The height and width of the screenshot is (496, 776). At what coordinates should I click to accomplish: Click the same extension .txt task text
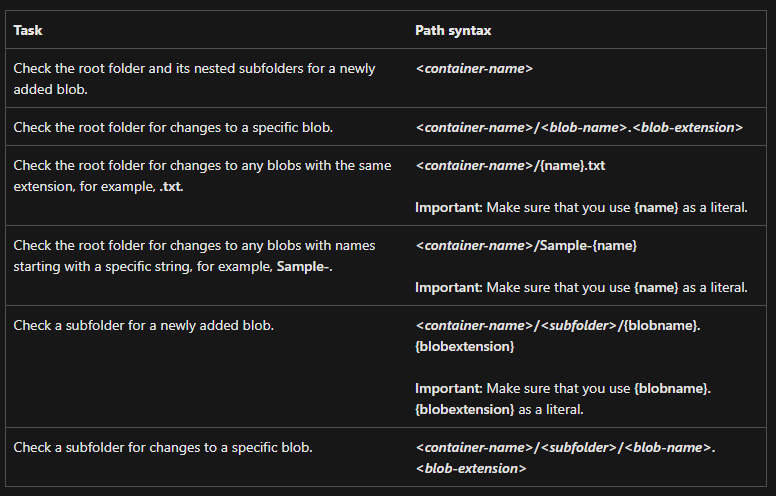coord(202,176)
